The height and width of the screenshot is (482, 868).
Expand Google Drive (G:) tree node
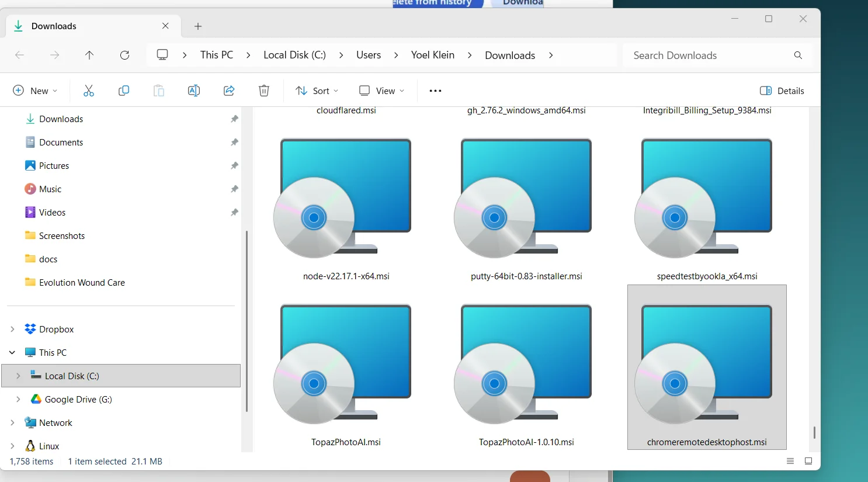18,399
